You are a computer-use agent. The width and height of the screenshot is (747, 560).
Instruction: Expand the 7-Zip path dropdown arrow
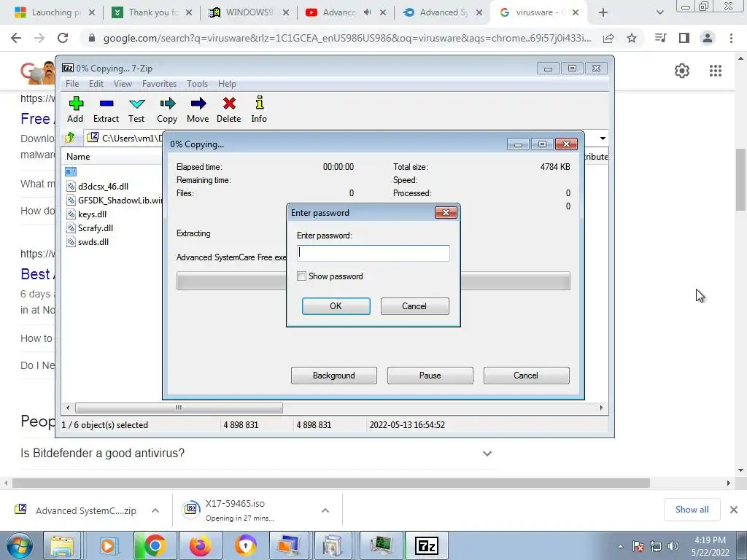(603, 138)
